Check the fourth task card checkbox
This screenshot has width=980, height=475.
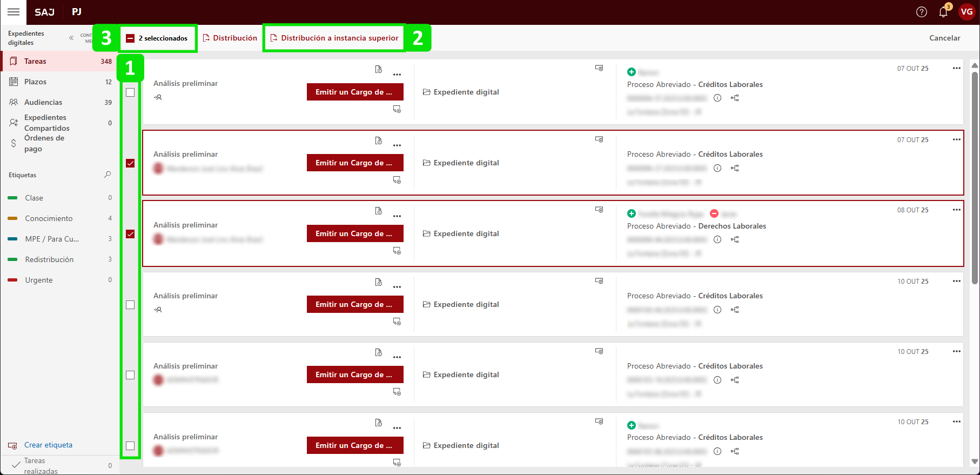[x=130, y=305]
